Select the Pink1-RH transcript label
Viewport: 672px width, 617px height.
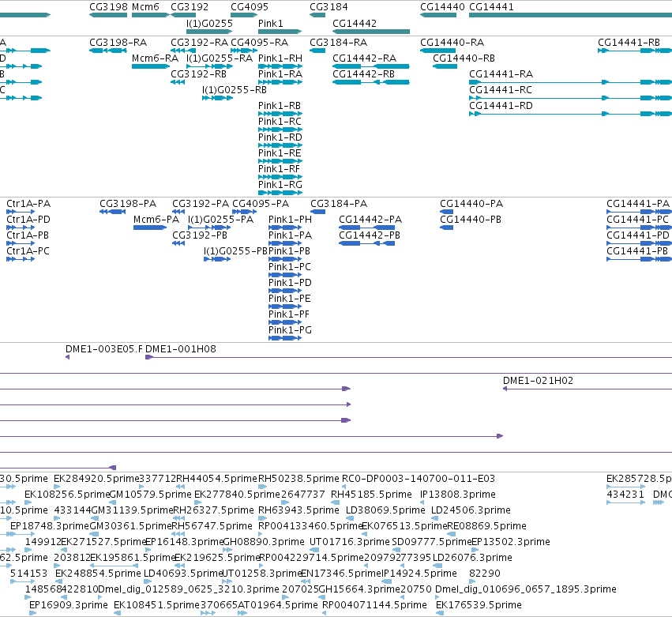[280, 58]
